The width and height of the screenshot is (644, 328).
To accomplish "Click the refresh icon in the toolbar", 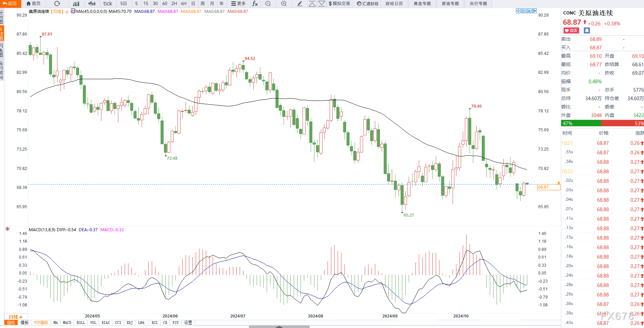I will click(x=57, y=4).
